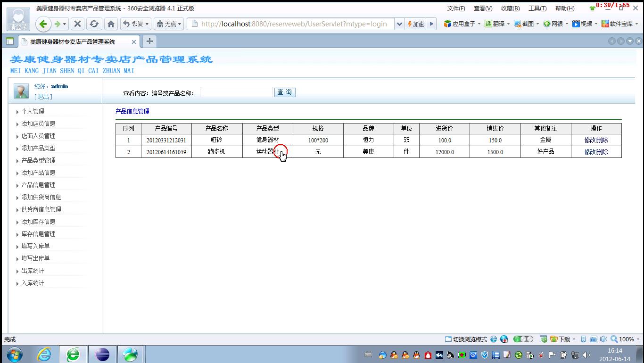Image resolution: width=644 pixels, height=363 pixels.
Task: Click the 请登录 browser login avatar
Action: pos(18,19)
